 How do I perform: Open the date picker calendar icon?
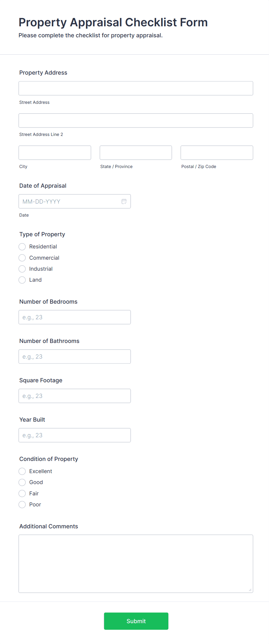[x=124, y=201]
